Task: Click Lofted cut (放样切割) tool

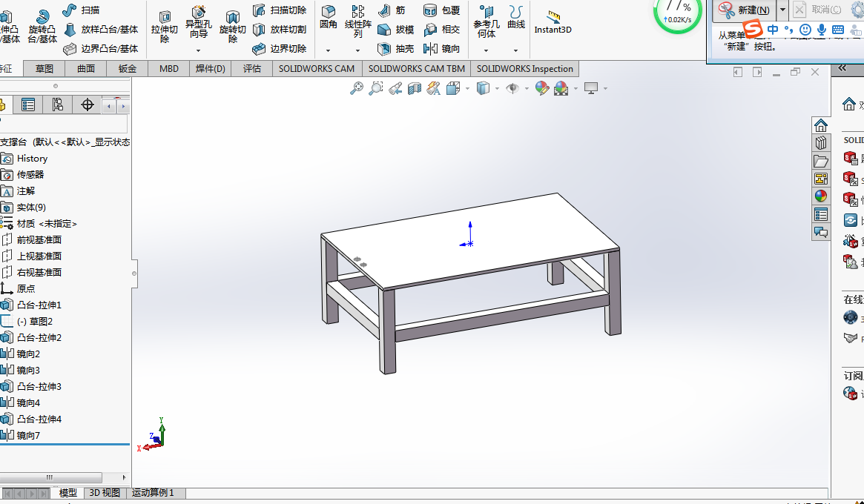Action: click(x=280, y=29)
